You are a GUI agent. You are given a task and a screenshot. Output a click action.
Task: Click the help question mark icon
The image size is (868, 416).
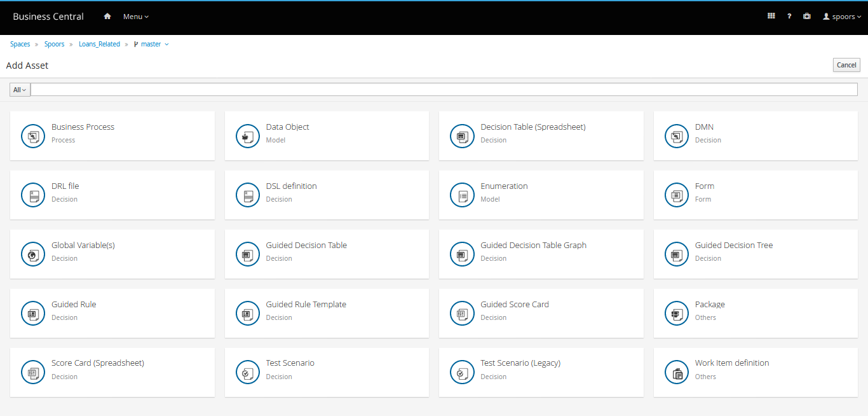pyautogui.click(x=789, y=17)
